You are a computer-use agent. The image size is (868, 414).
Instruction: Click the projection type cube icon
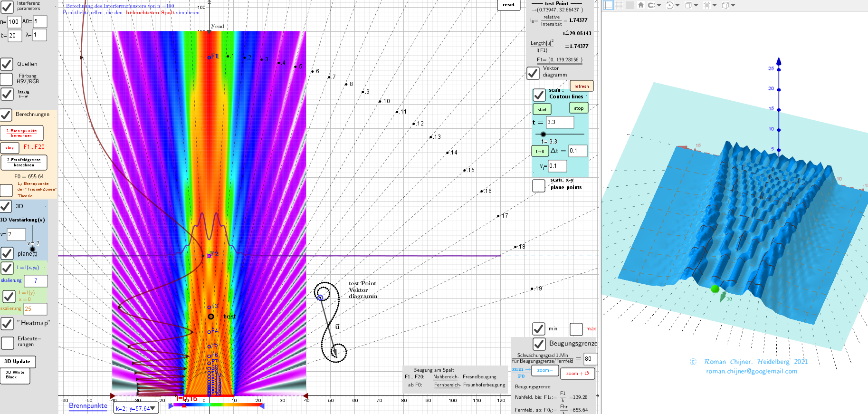725,5
